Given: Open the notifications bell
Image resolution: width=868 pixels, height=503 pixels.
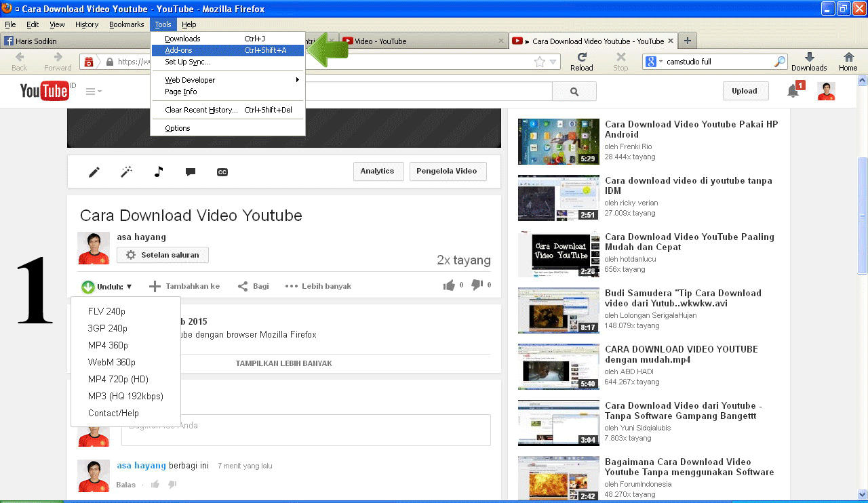Looking at the screenshot, I should pyautogui.click(x=793, y=91).
